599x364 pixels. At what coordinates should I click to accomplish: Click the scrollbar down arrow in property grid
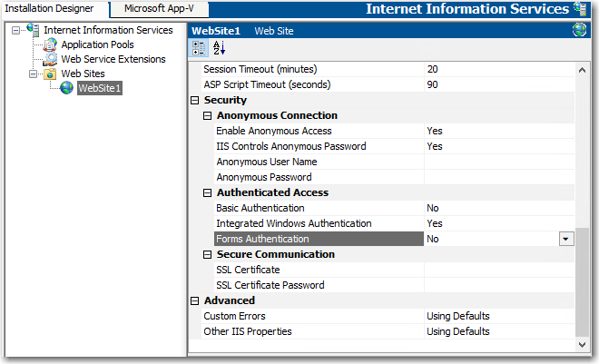point(582,346)
